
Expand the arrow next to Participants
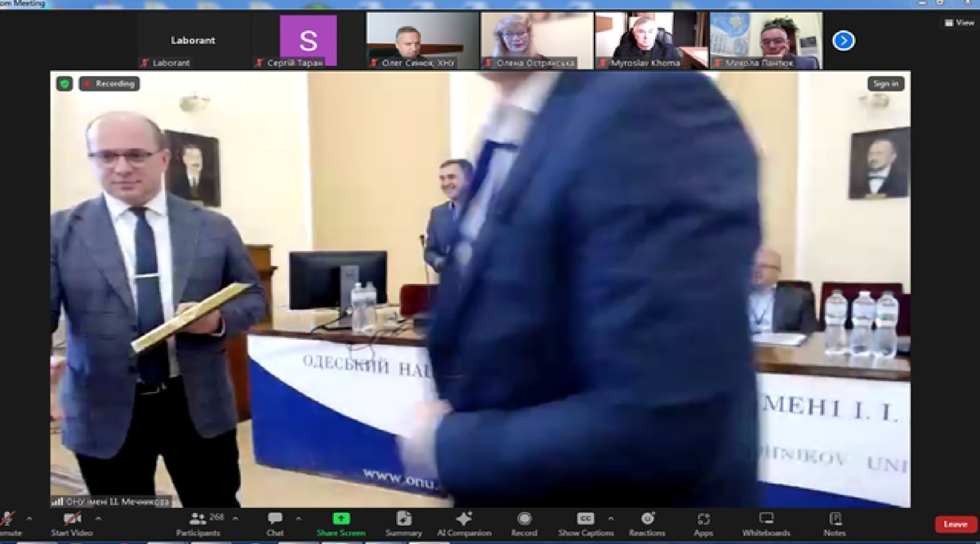tap(235, 518)
